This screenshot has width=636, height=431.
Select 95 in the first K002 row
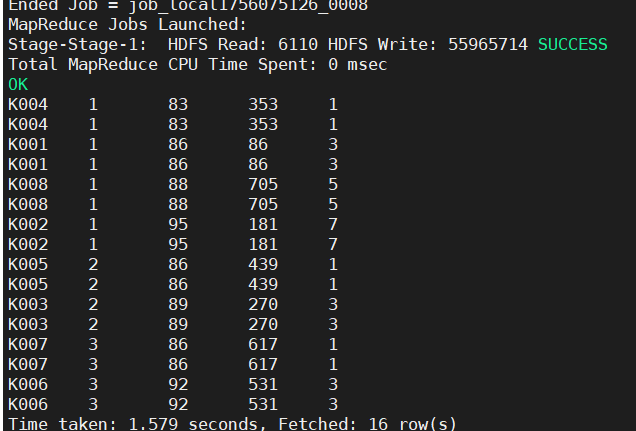tap(178, 224)
